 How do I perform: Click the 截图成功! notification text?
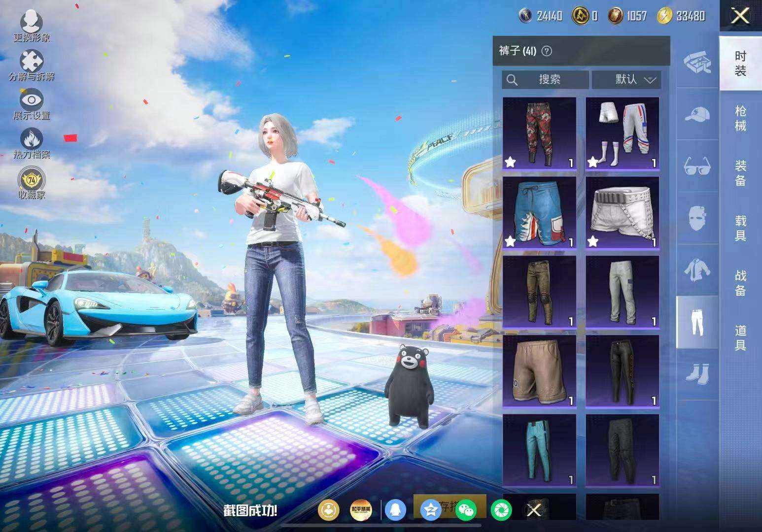pos(250,510)
